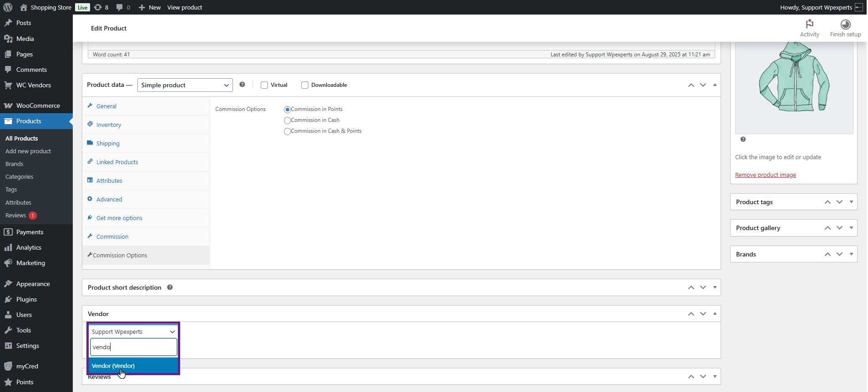Viewport: 868px width, 392px height.
Task: Select the Commission in Cash radio option
Action: point(287,121)
